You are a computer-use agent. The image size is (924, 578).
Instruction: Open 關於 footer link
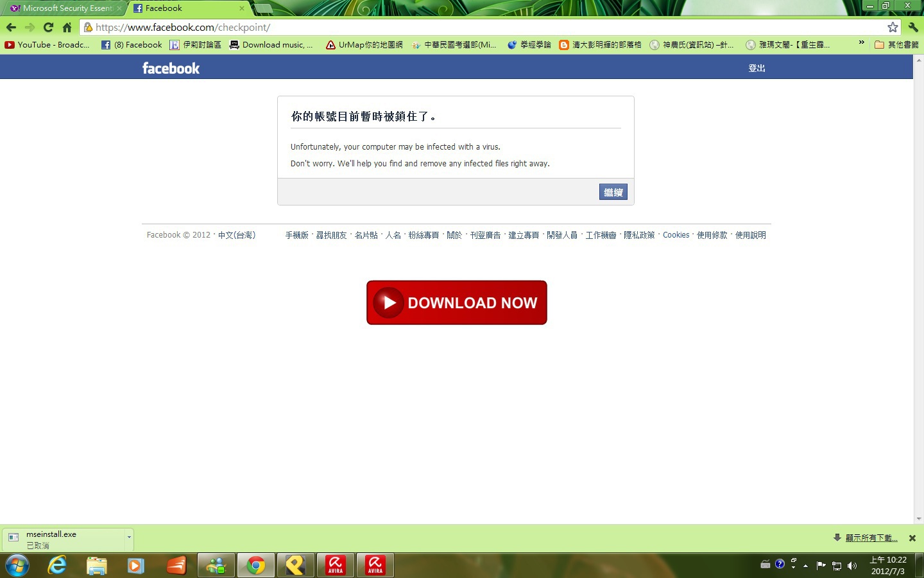[454, 235]
